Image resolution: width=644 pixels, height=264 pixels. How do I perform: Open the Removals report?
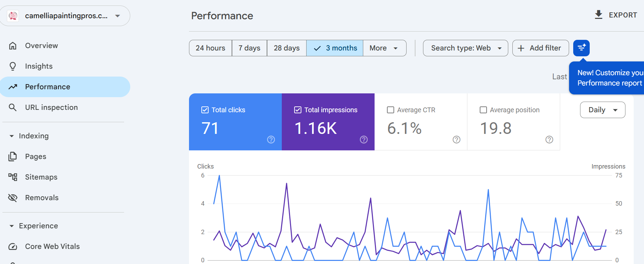(x=65, y=198)
